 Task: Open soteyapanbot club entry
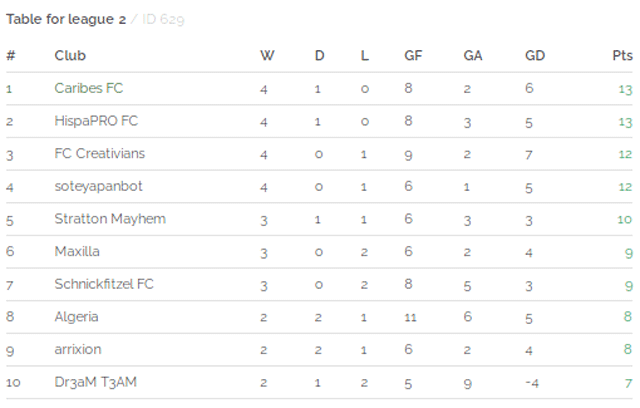tap(98, 186)
